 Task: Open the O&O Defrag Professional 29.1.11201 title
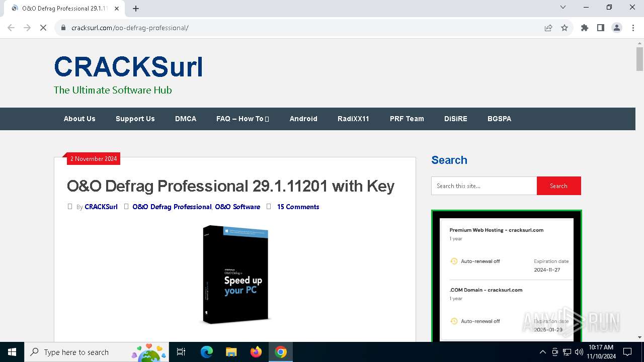[x=230, y=186]
